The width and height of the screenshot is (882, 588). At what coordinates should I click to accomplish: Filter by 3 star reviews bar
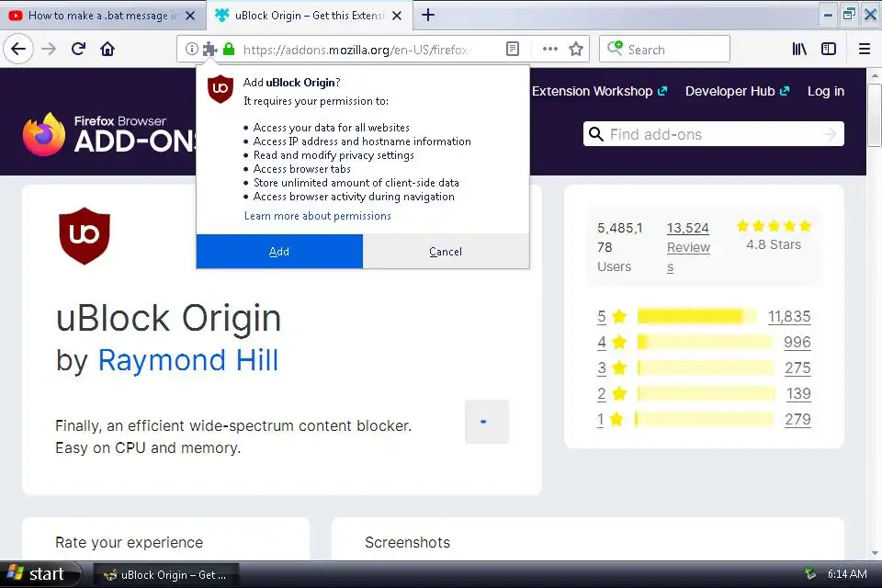tap(706, 367)
